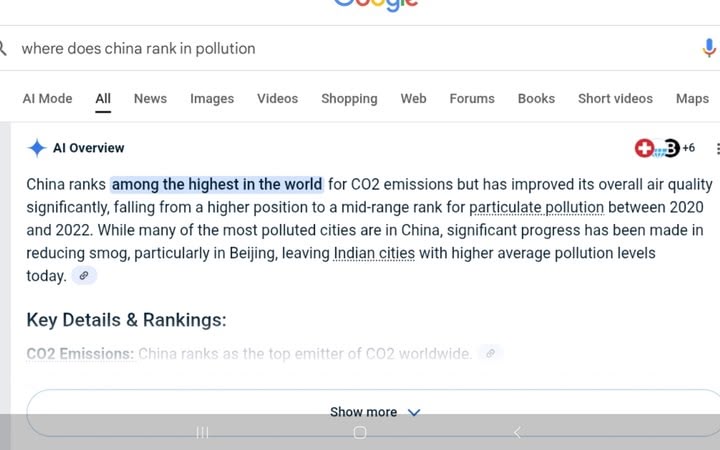Tap the Android home button
720x450 pixels.
click(360, 432)
